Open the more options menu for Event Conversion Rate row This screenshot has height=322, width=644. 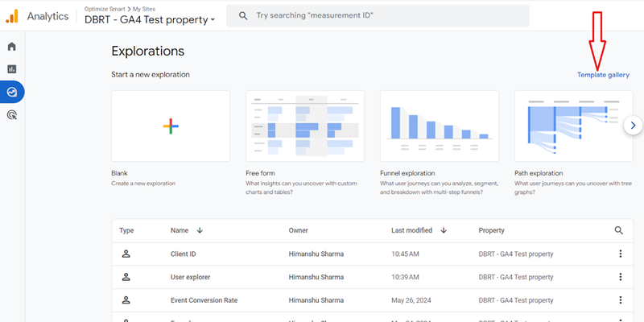[x=620, y=300]
